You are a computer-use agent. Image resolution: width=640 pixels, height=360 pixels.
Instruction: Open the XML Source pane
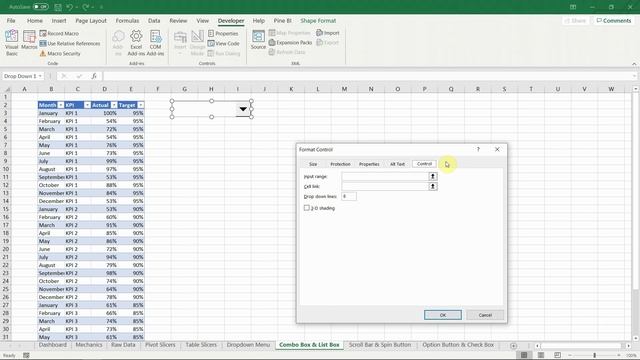pyautogui.click(x=258, y=40)
